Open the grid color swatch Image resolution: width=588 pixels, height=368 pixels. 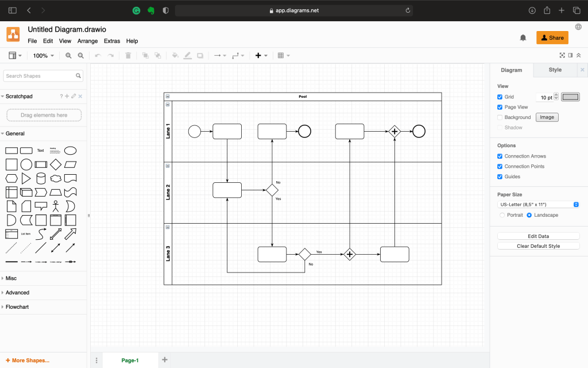pos(570,97)
